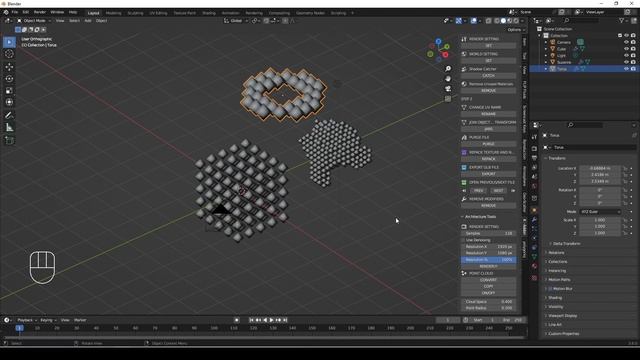Image resolution: width=640 pixels, height=360 pixels.
Task: Select the Move tool in the left toolbar
Action: 9,67
